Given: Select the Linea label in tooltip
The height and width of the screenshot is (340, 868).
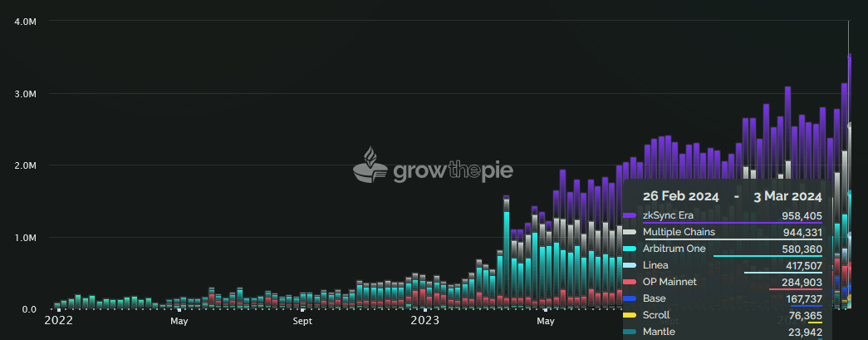Looking at the screenshot, I should [655, 265].
